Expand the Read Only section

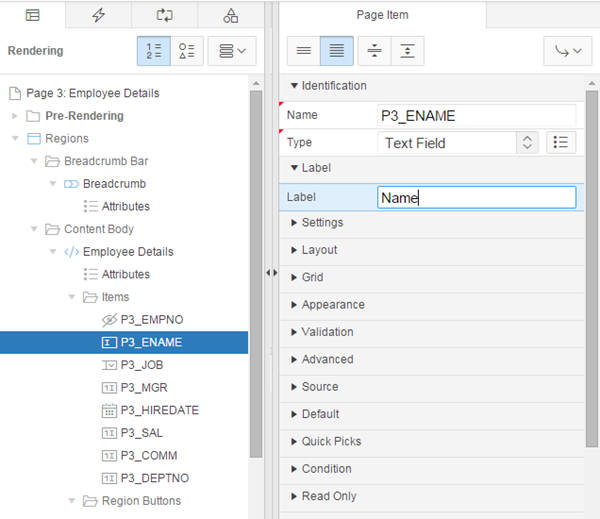pyautogui.click(x=294, y=496)
